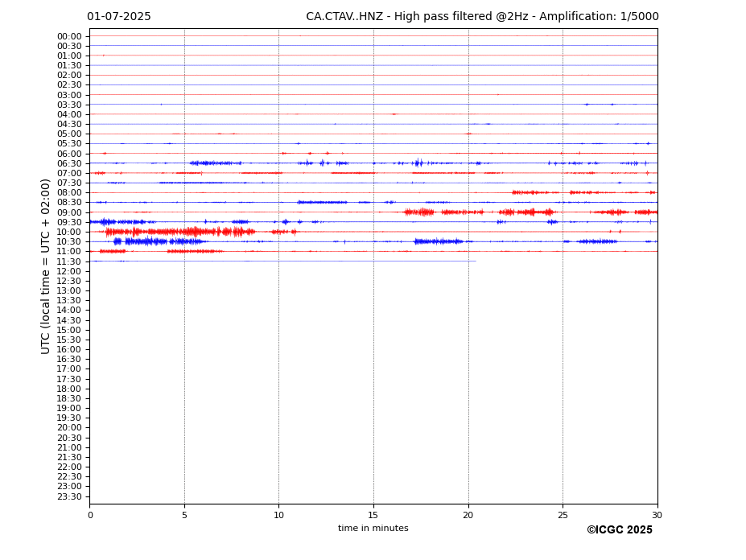Click the 'time in minutes' axis label
Screen dimensions: 746x560
pyautogui.click(x=373, y=528)
